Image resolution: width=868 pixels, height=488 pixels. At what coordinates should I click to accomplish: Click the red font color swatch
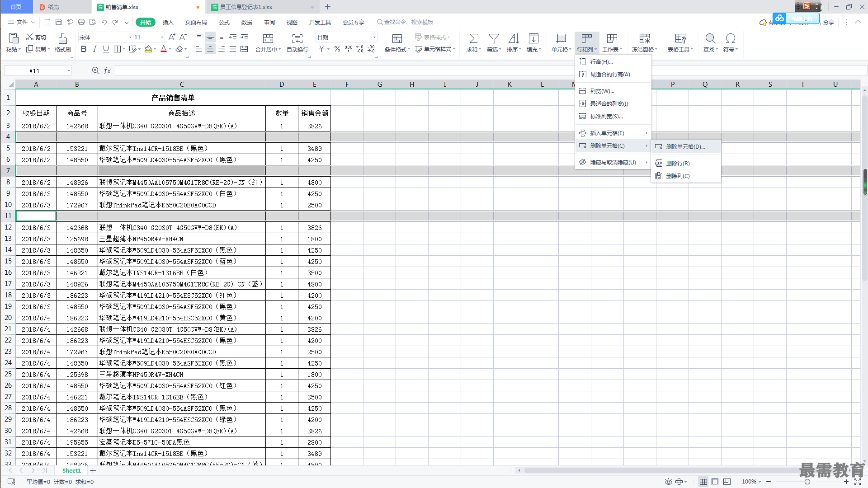[x=164, y=49]
